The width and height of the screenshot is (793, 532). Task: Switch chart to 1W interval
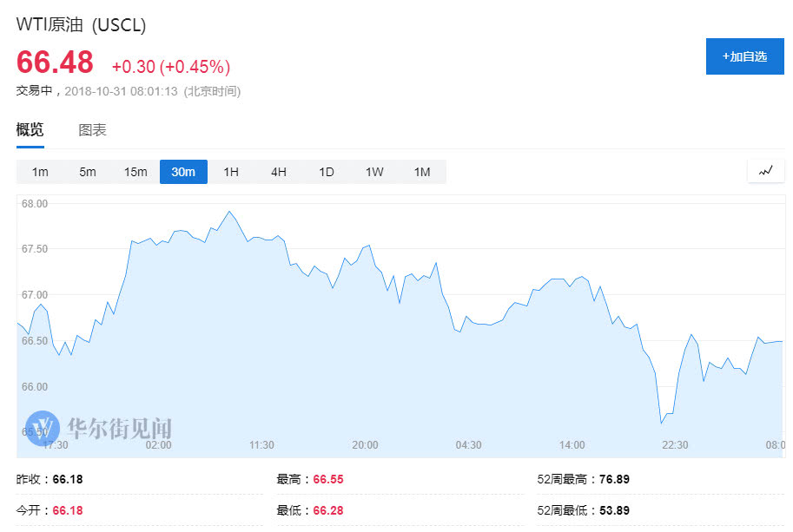374,172
